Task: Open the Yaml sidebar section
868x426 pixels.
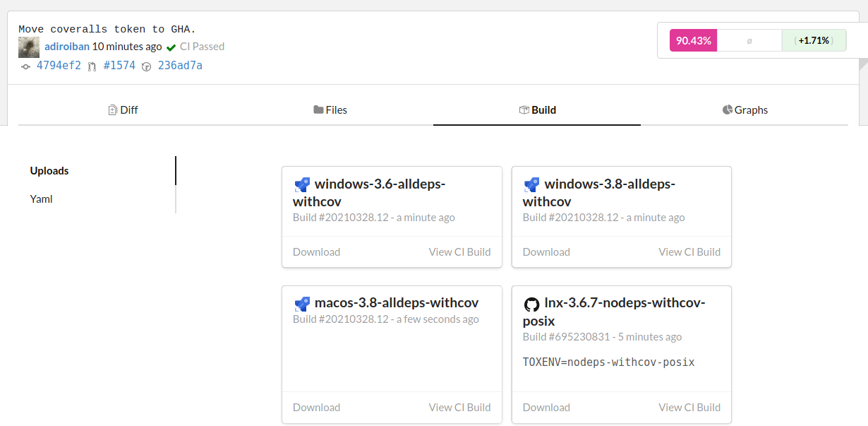Action: click(41, 199)
